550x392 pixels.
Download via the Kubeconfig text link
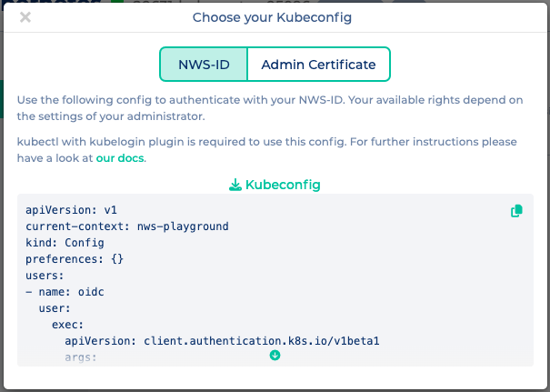[x=283, y=185]
